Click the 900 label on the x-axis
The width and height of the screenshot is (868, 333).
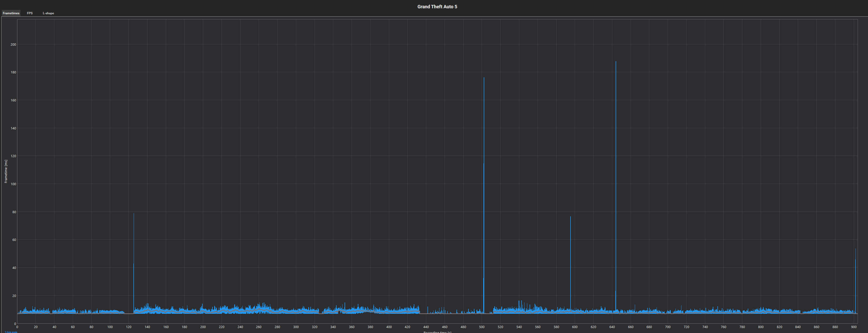853,327
